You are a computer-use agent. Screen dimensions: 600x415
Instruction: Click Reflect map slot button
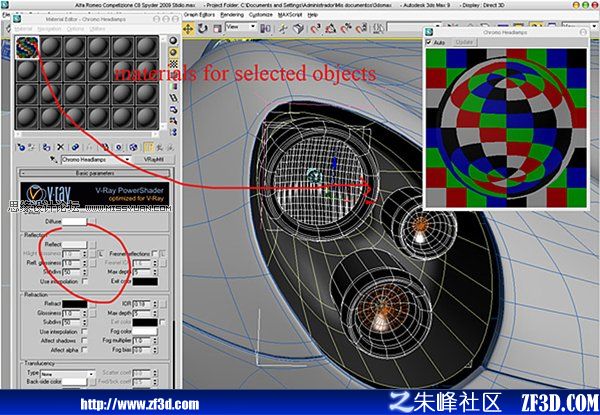coord(92,244)
